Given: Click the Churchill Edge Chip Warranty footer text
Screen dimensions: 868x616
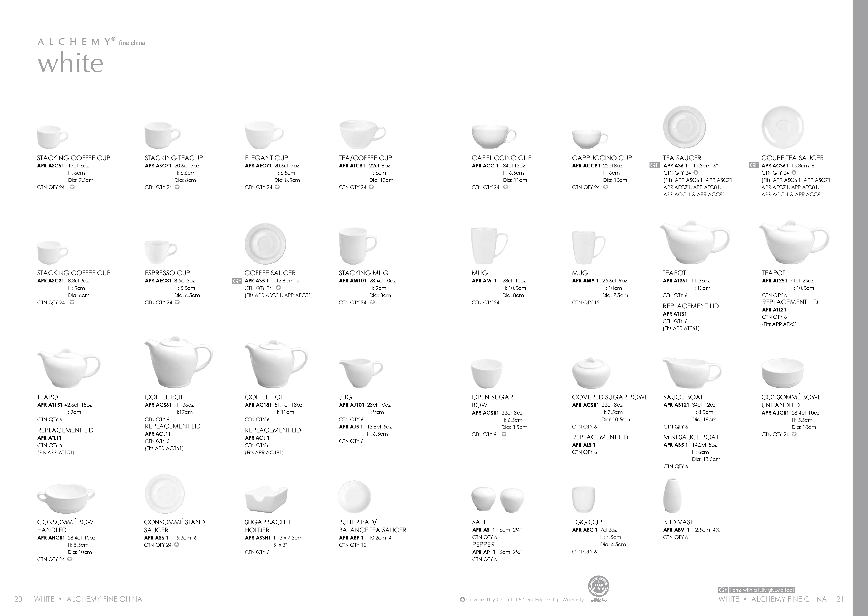Looking at the screenshot, I should tap(525, 600).
